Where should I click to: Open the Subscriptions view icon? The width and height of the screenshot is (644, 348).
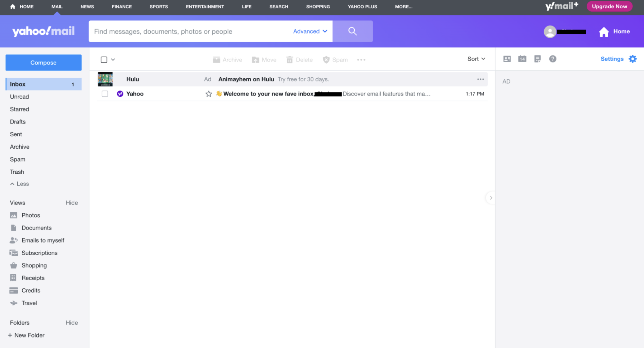click(x=13, y=253)
